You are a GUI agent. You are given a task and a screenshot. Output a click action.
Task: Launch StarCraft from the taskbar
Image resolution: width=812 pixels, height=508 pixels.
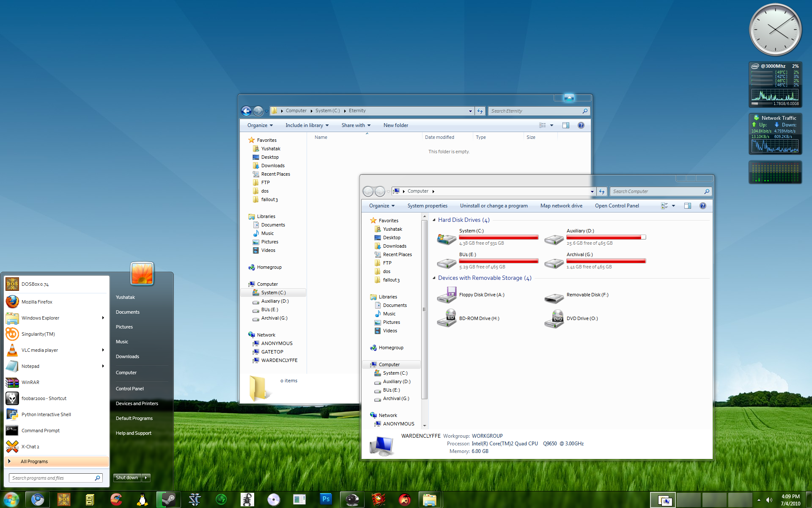pyautogui.click(x=195, y=500)
